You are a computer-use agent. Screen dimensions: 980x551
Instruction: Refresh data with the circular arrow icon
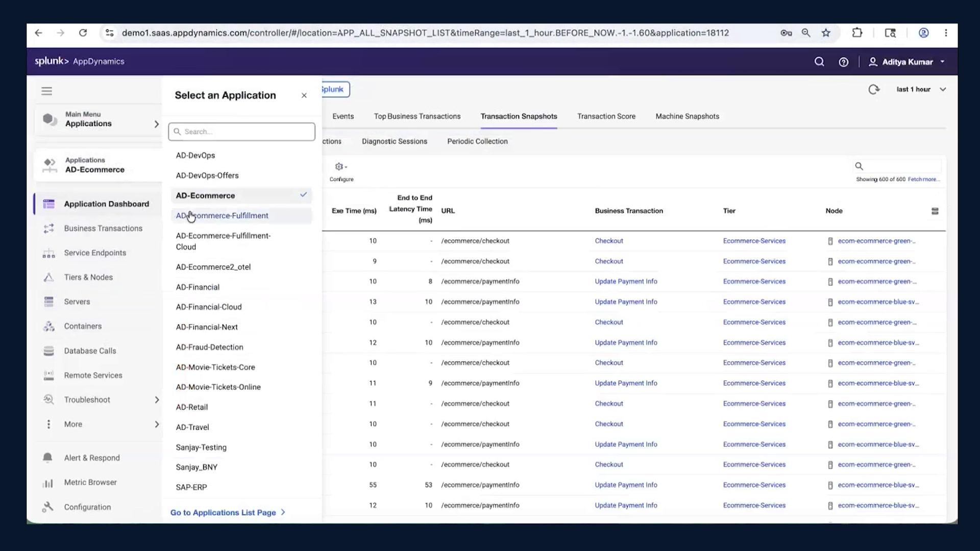pyautogui.click(x=874, y=89)
